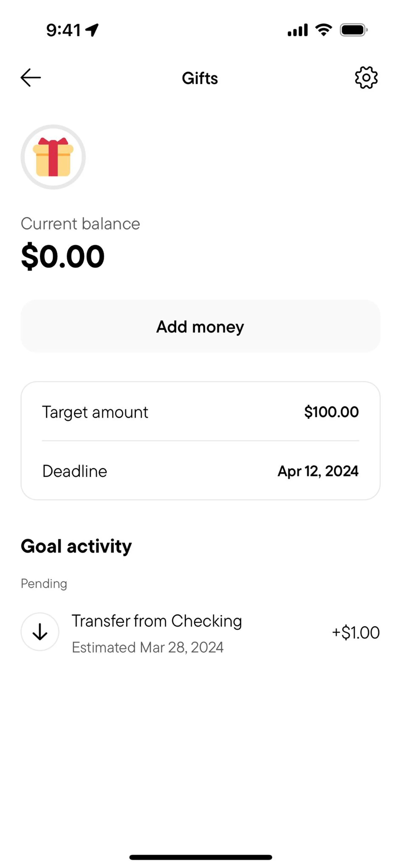Viewport: 401px width, 868px height.
Task: Tap the home indicator bar
Action: click(x=200, y=857)
